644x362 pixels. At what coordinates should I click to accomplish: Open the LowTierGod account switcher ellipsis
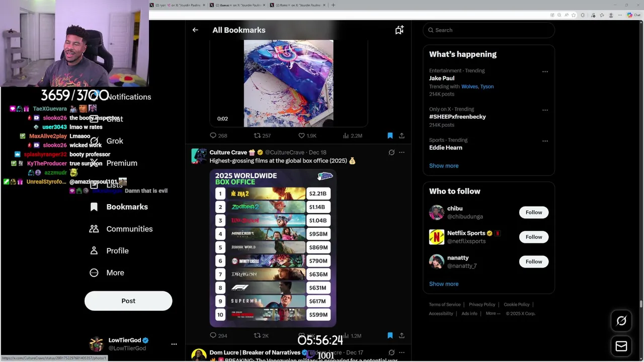[x=174, y=344]
